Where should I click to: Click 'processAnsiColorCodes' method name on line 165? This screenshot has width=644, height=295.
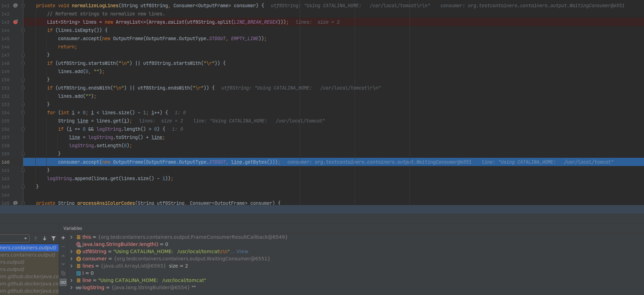[106, 203]
